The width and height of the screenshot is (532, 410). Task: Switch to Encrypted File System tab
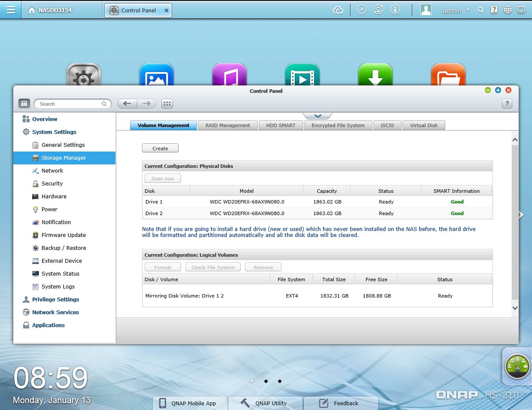[x=338, y=125]
